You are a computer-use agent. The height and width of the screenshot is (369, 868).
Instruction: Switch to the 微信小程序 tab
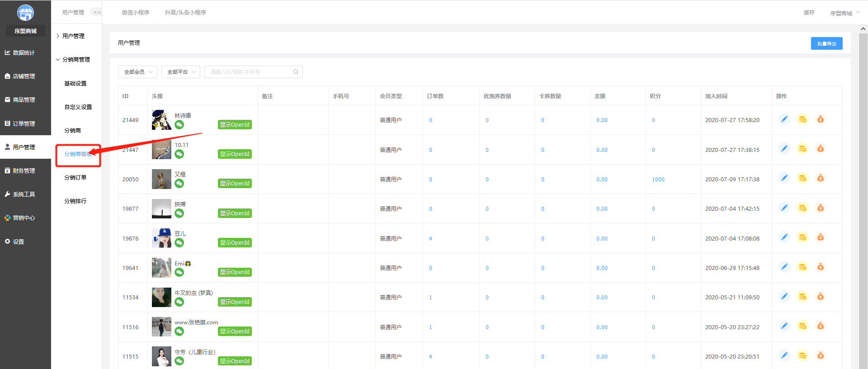[136, 13]
